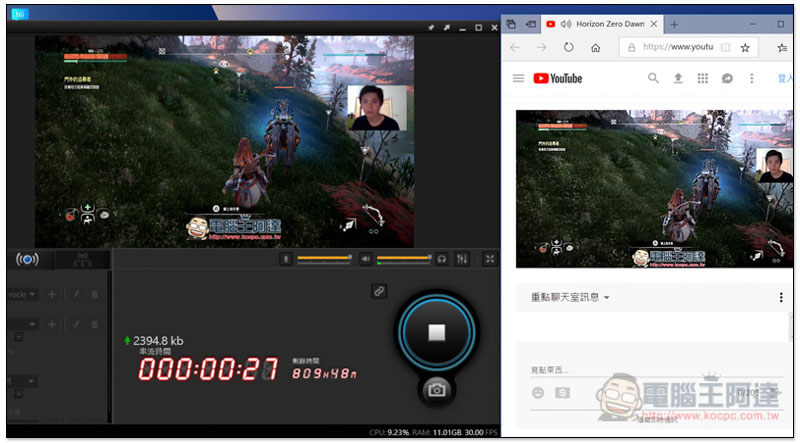Click the live chat scrollbar
Screen dimensions: 800x443
(x=790, y=328)
